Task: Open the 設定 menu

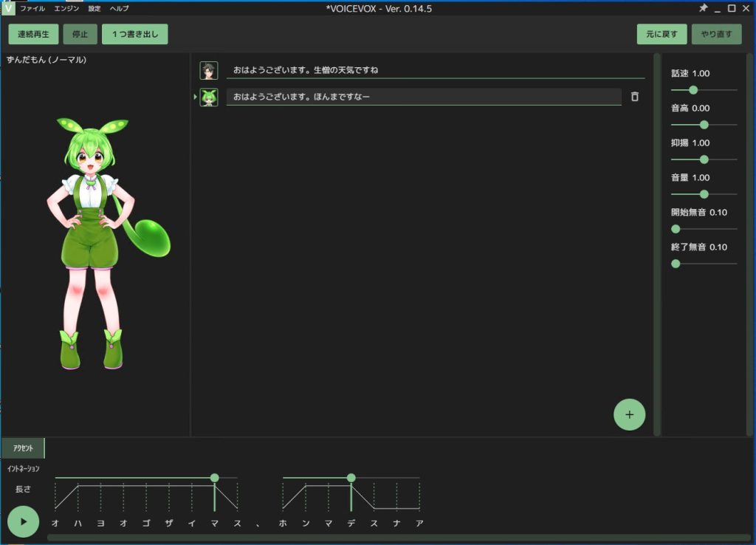Action: tap(94, 9)
